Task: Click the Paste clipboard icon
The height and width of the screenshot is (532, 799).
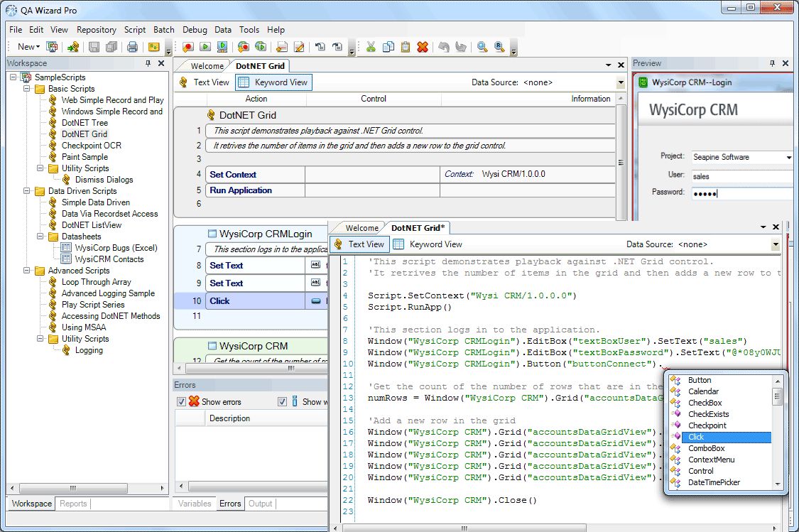Action: point(406,47)
